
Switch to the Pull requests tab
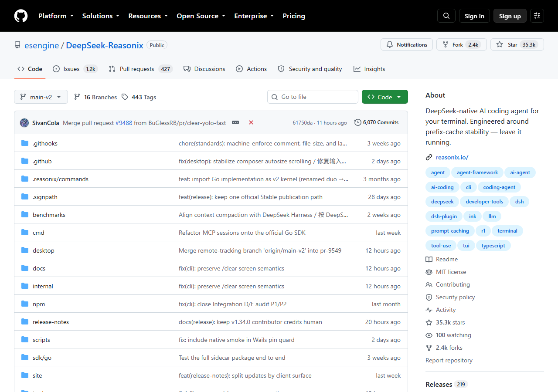click(141, 69)
